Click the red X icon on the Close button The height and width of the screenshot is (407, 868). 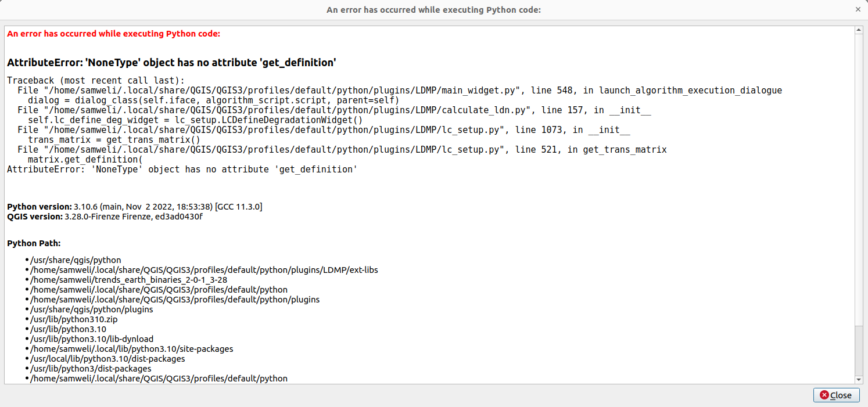click(x=824, y=395)
